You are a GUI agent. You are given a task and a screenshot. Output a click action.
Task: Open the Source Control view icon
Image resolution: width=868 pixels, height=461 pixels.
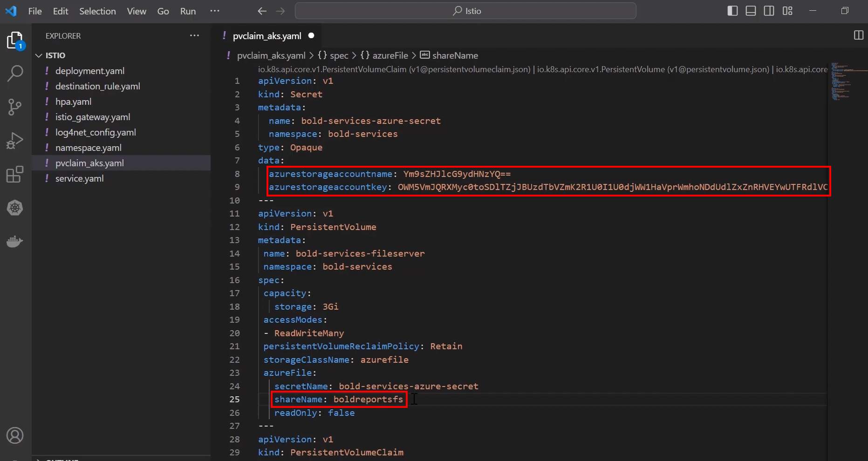tap(15, 107)
